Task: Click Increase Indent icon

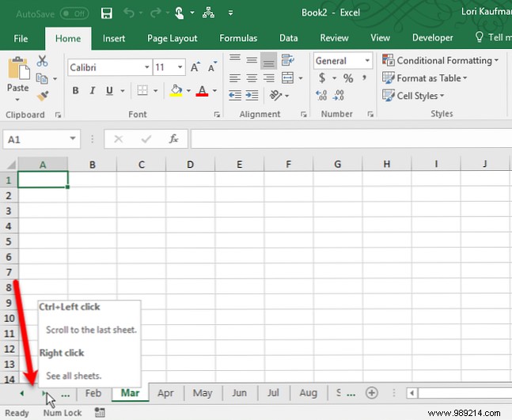Action: pos(252,95)
